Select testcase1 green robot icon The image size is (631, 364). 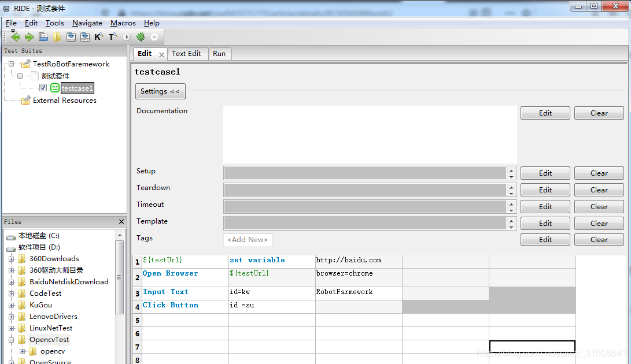tap(55, 88)
